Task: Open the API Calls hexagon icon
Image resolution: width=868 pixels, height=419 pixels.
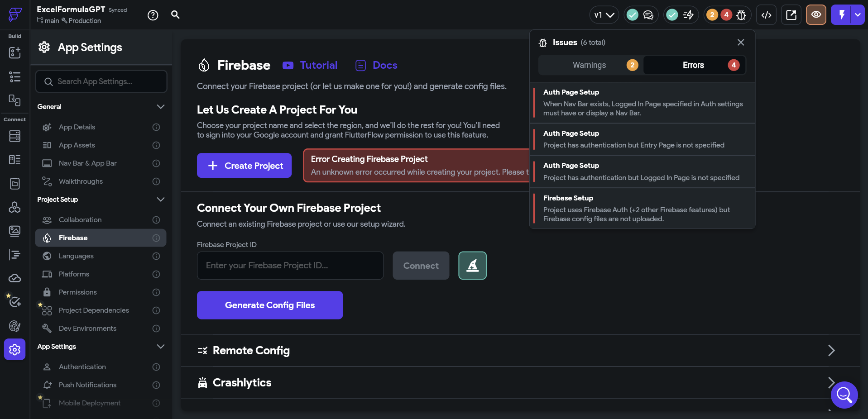Action: tap(14, 207)
